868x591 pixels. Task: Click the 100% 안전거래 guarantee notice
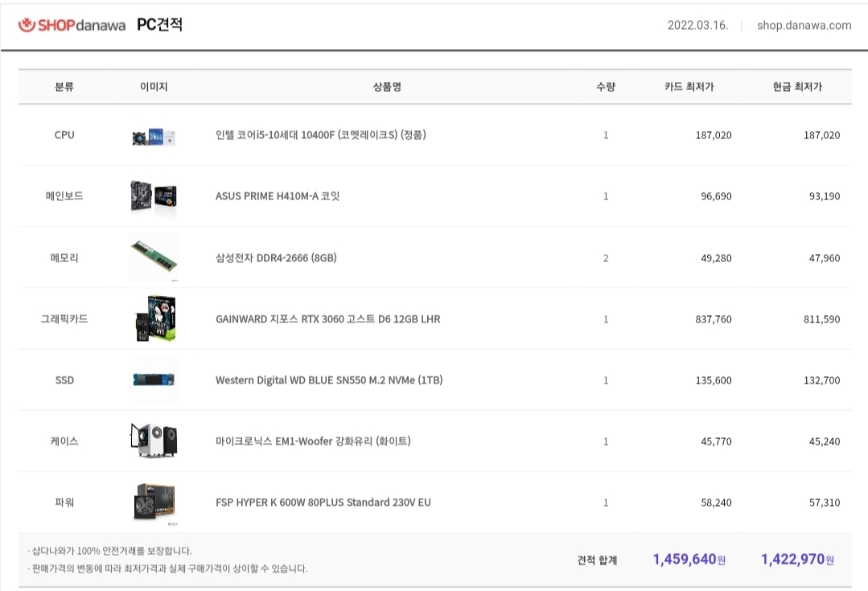click(109, 551)
